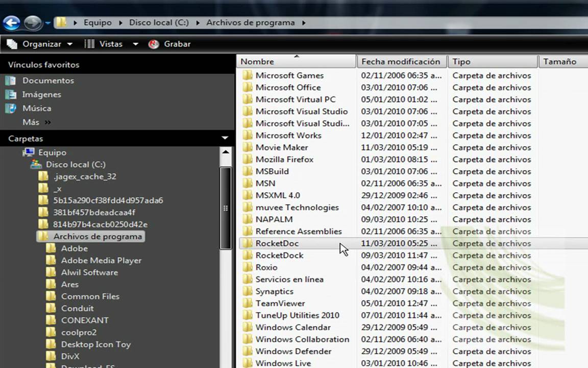Select muvee Technologies folder icon
The image size is (588, 368).
pos(247,208)
